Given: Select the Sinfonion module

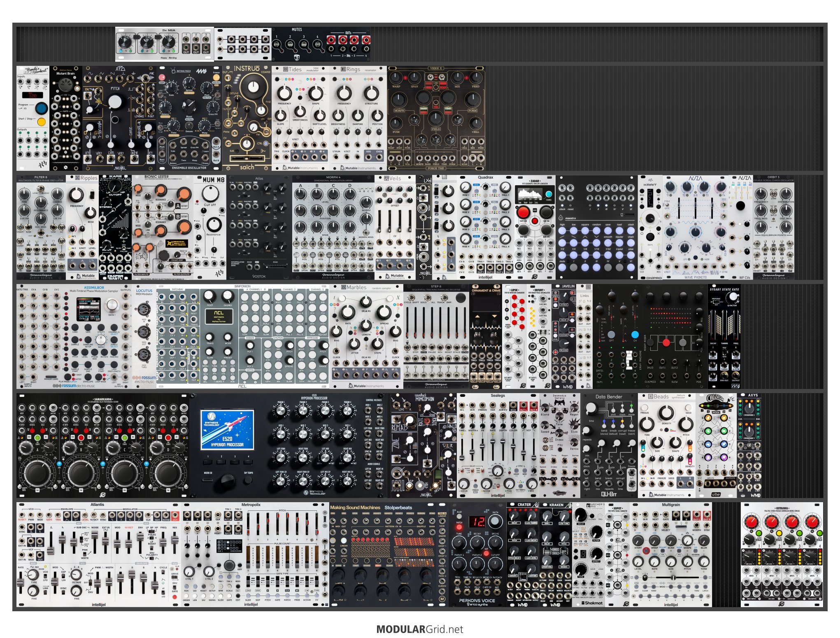Looking at the screenshot, I should (x=243, y=336).
